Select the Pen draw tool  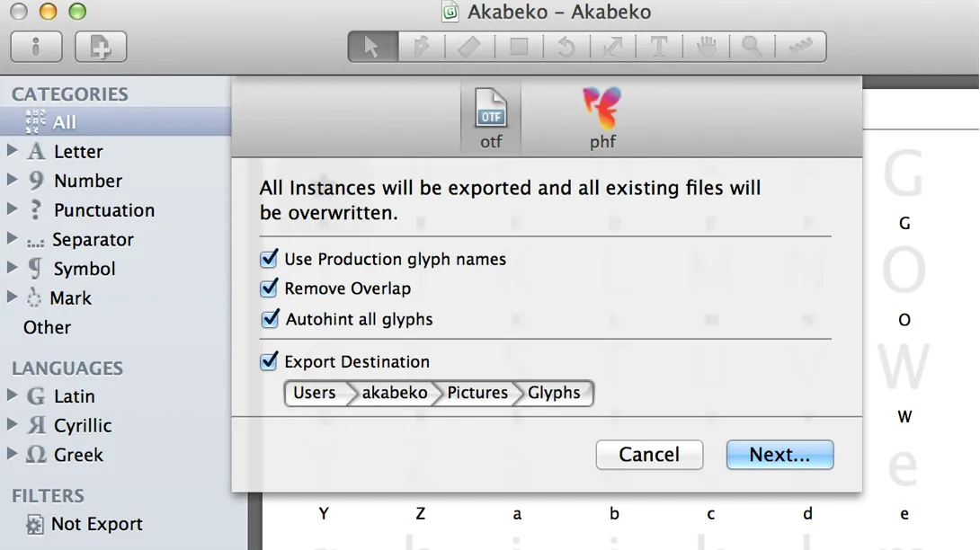(x=421, y=47)
